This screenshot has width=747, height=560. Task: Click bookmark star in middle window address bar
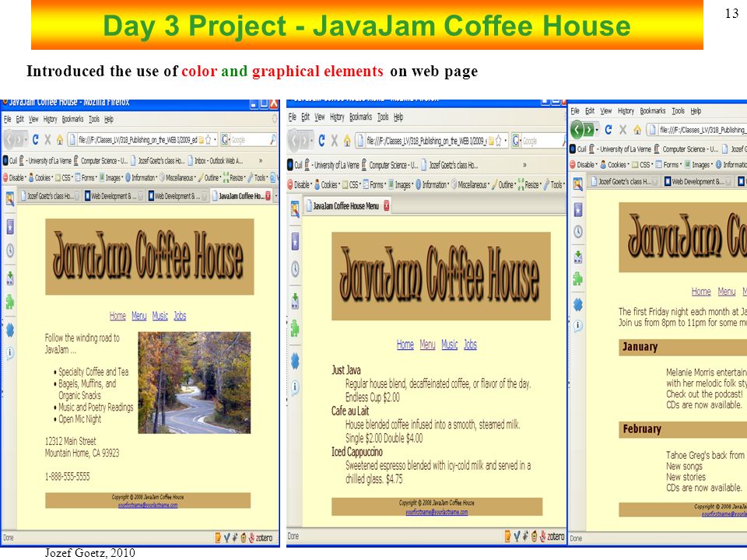[x=498, y=141]
